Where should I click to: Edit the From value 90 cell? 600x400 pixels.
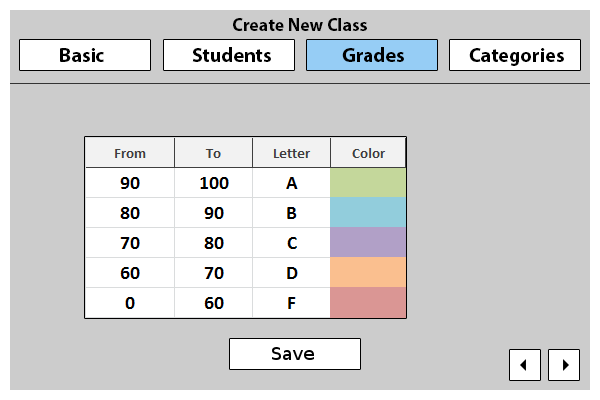pyautogui.click(x=130, y=183)
